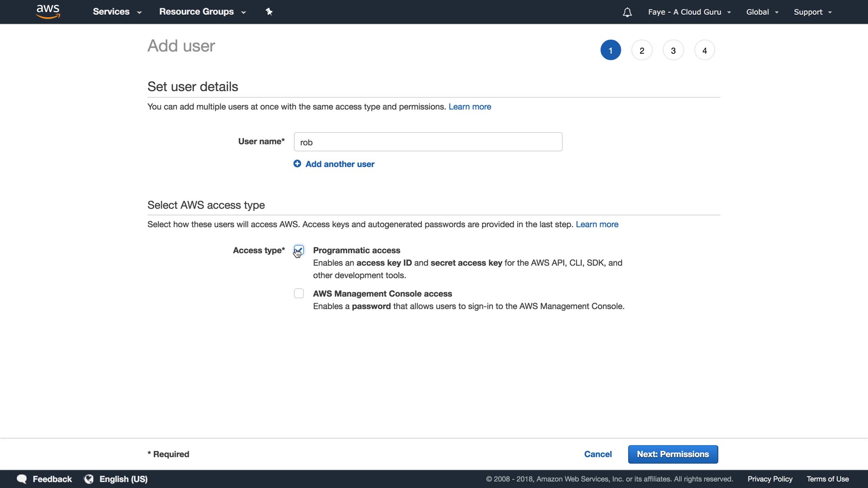Open the Support menu
868x488 pixels.
tap(812, 12)
